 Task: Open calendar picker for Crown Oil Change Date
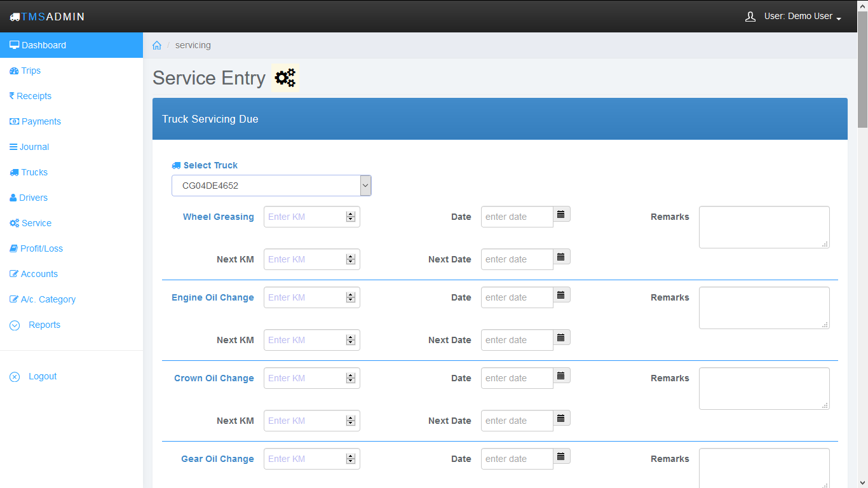tap(561, 376)
